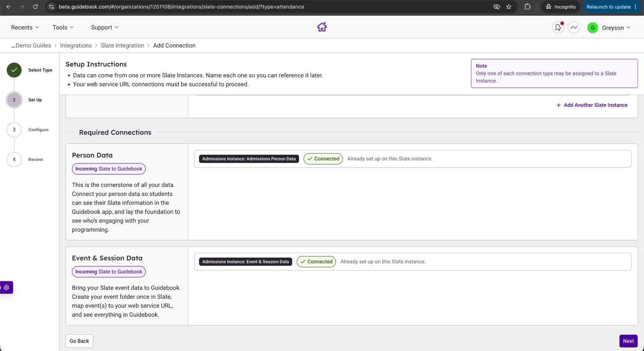The width and height of the screenshot is (644, 351).
Task: Click Incoming Slate to Guidebook tag under Person Data
Action: pyautogui.click(x=109, y=169)
